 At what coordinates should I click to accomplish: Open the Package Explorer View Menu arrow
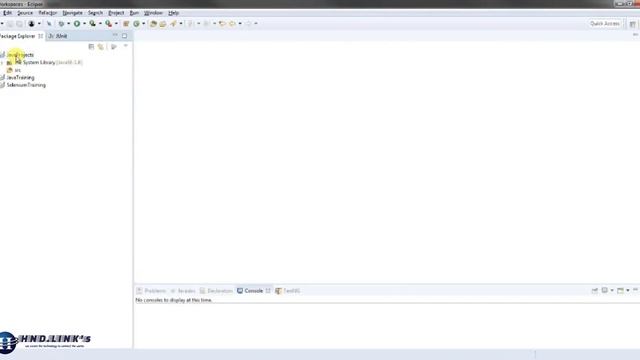pyautogui.click(x=126, y=46)
